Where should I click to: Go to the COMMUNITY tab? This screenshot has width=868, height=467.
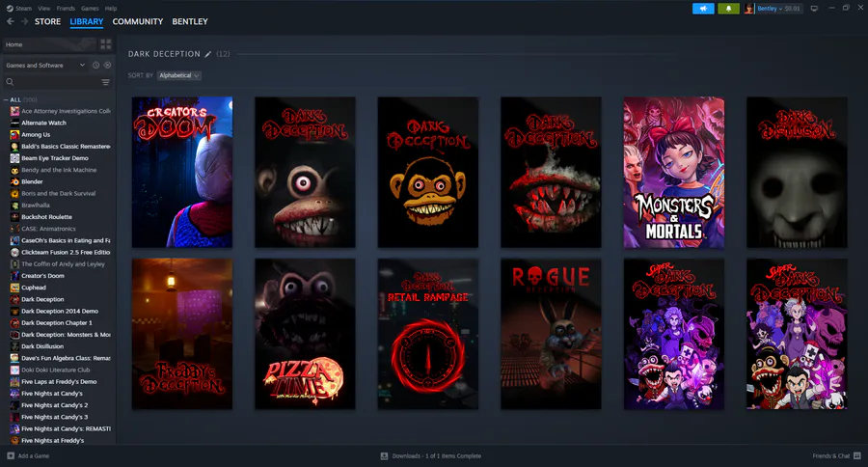point(138,21)
